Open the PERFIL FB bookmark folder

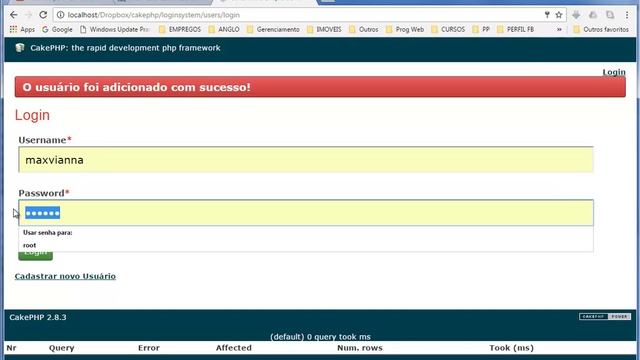pos(516,29)
